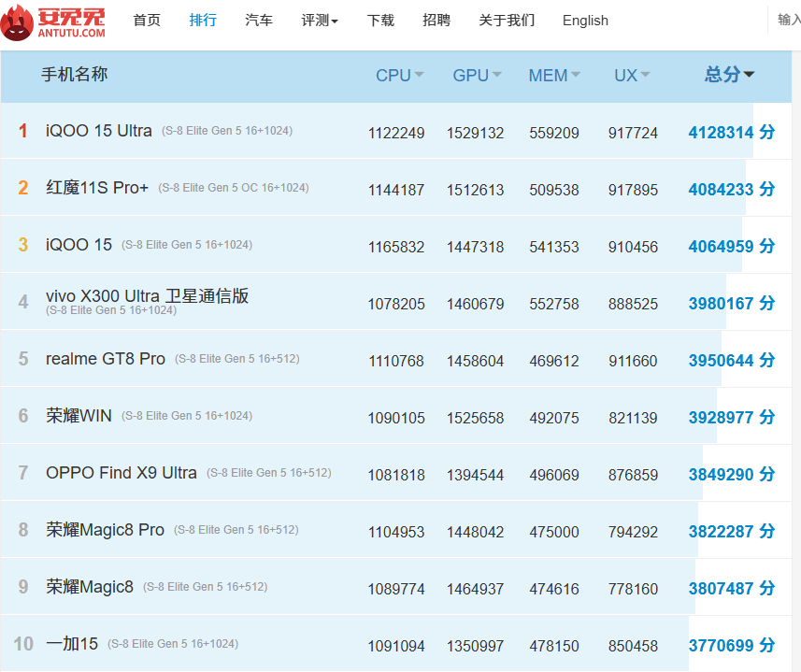Open vivo X300 Ultra 卫星通信版 entry

(147, 295)
